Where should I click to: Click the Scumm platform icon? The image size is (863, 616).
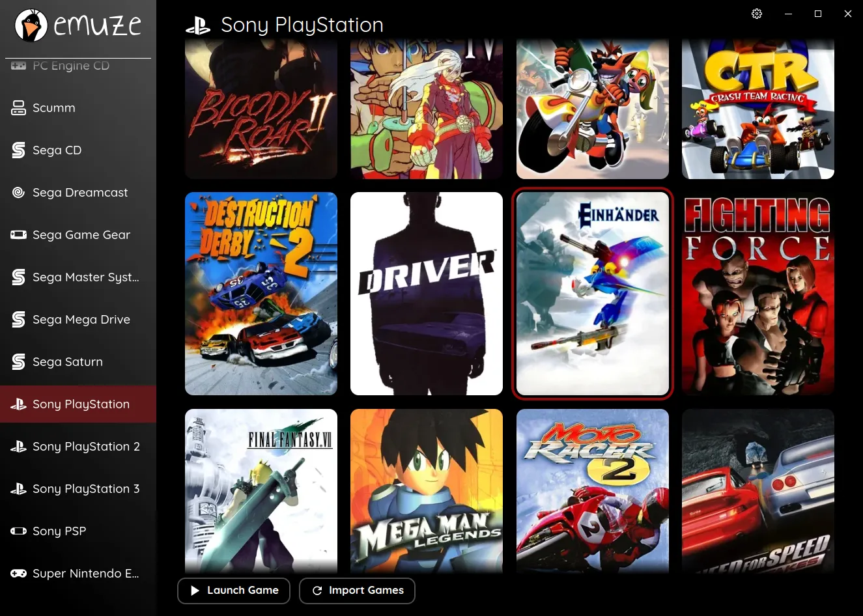pos(18,108)
